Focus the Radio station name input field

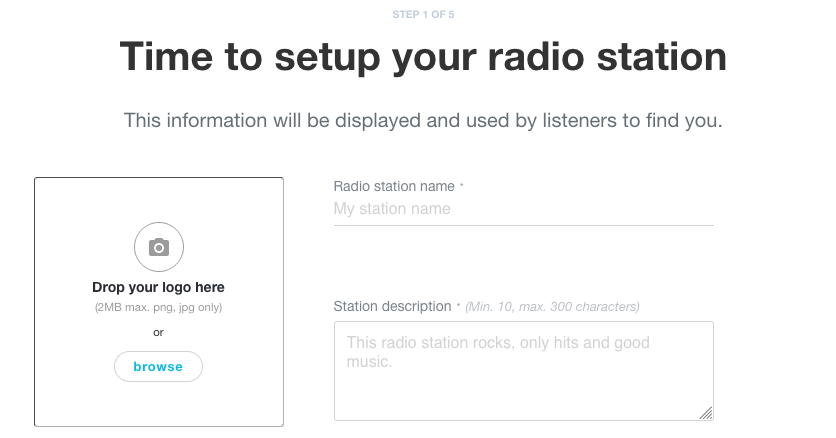click(x=524, y=209)
